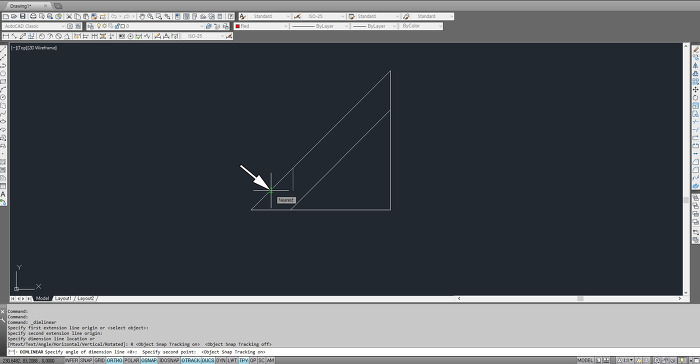Toggle QP quick properties in status bar
The width and height of the screenshot is (700, 364).
tap(253, 360)
